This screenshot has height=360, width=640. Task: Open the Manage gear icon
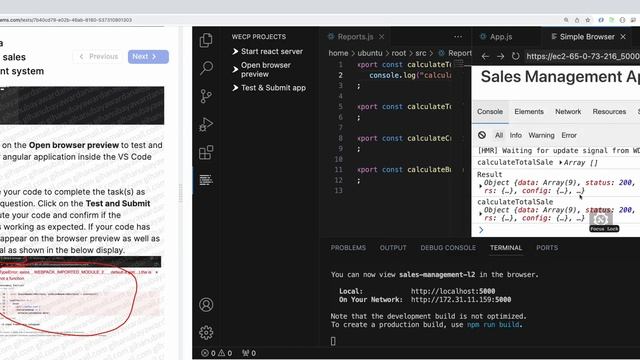[206, 333]
